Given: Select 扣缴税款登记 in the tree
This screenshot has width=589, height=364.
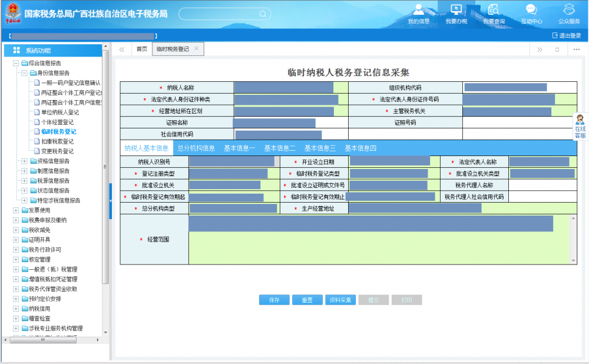Looking at the screenshot, I should pos(57,141).
